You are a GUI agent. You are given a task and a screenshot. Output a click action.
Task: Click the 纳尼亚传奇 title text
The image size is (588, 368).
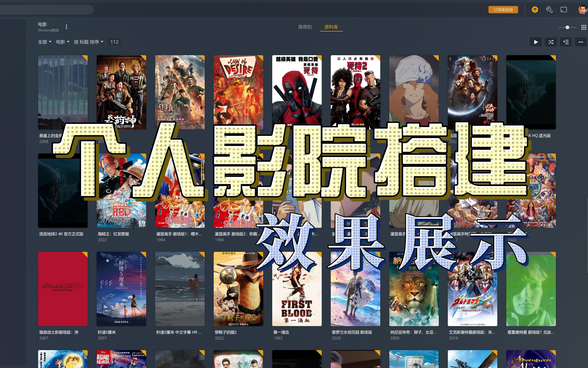click(x=413, y=332)
